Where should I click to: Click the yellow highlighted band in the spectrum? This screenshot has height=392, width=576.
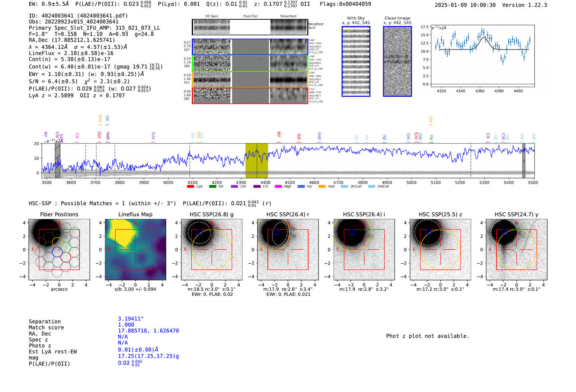(256, 160)
